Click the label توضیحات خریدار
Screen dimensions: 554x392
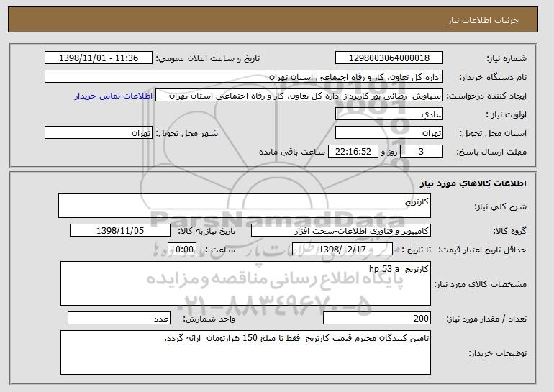(x=497, y=353)
